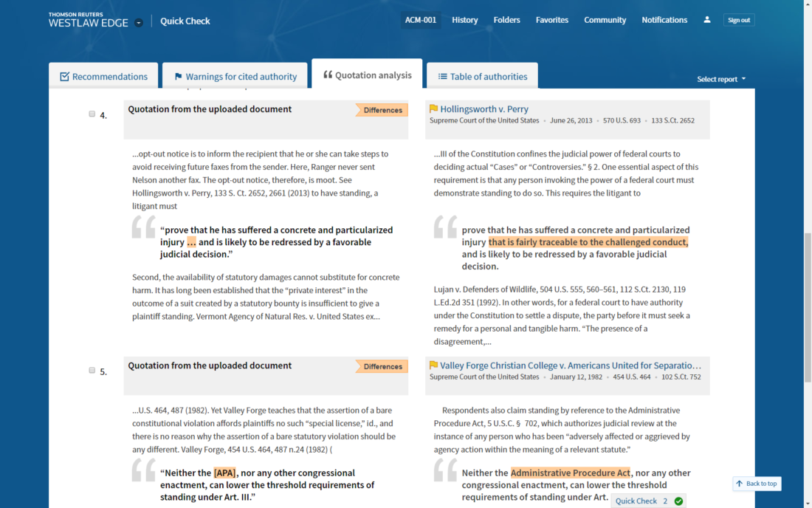Screen dimensions: 812x508
Task: Click citation "133 S.Ct. 2652"
Action: [x=672, y=120]
